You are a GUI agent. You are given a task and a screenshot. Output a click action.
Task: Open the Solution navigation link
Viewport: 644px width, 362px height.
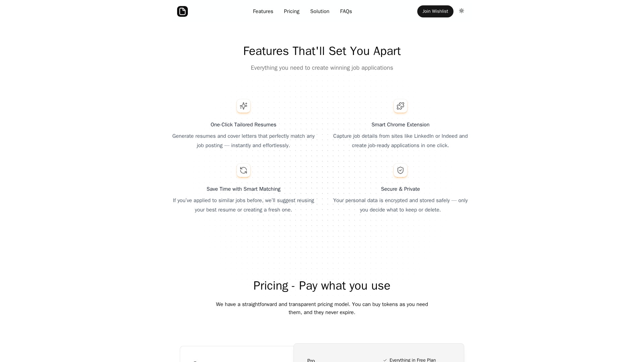click(x=320, y=11)
